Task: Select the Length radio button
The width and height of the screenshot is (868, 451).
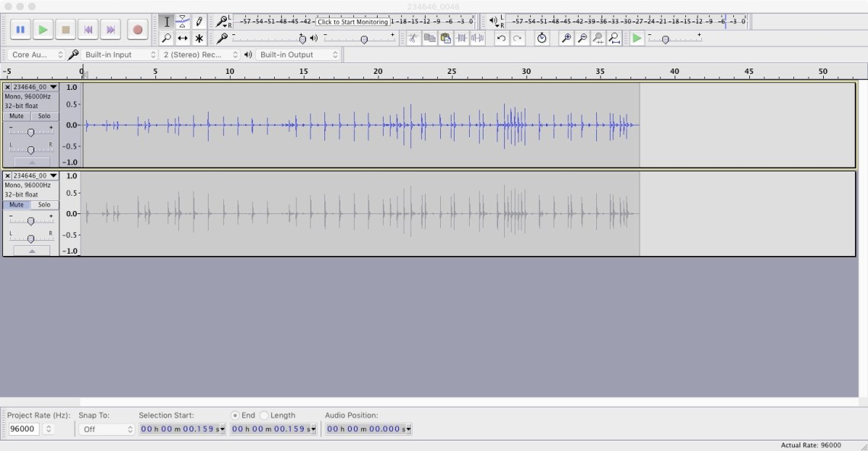Action: (x=264, y=415)
